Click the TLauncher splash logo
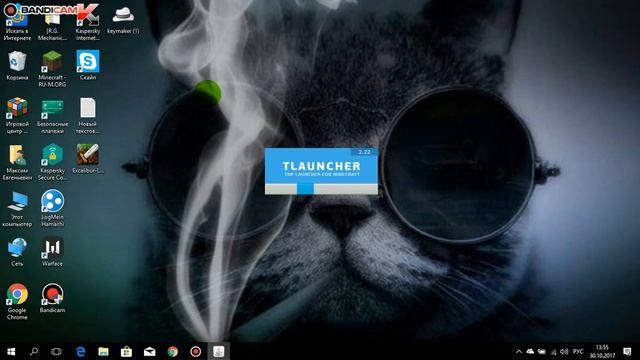The width and height of the screenshot is (640, 360). pyautogui.click(x=321, y=168)
